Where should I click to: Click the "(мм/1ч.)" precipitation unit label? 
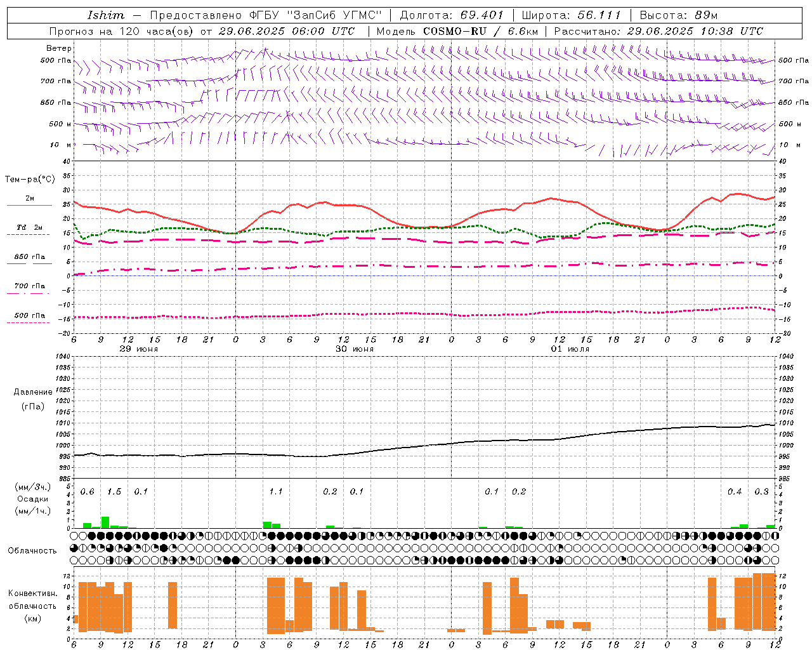[33, 511]
